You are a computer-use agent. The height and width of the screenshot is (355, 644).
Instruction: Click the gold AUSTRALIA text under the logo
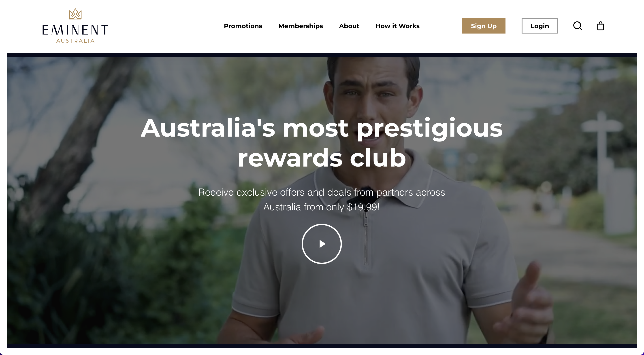click(x=75, y=41)
